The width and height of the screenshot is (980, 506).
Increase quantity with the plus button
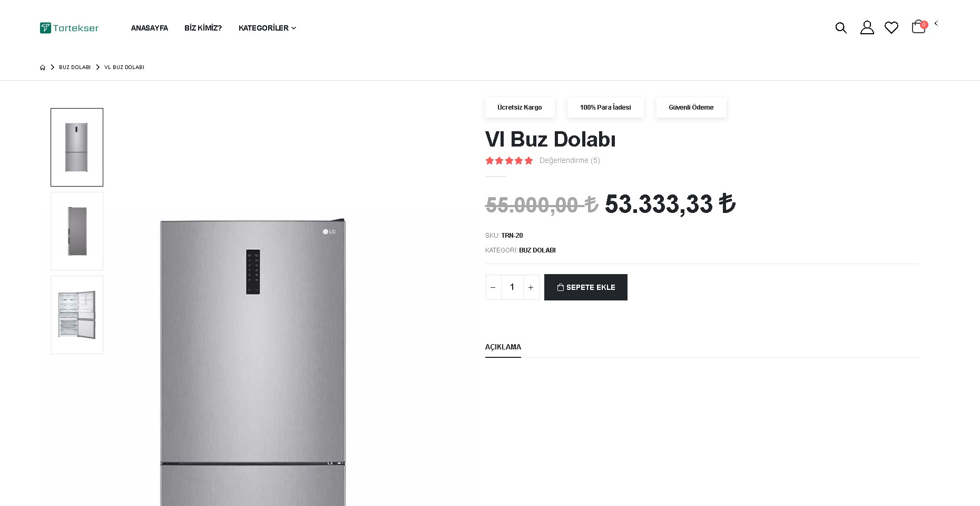click(531, 287)
